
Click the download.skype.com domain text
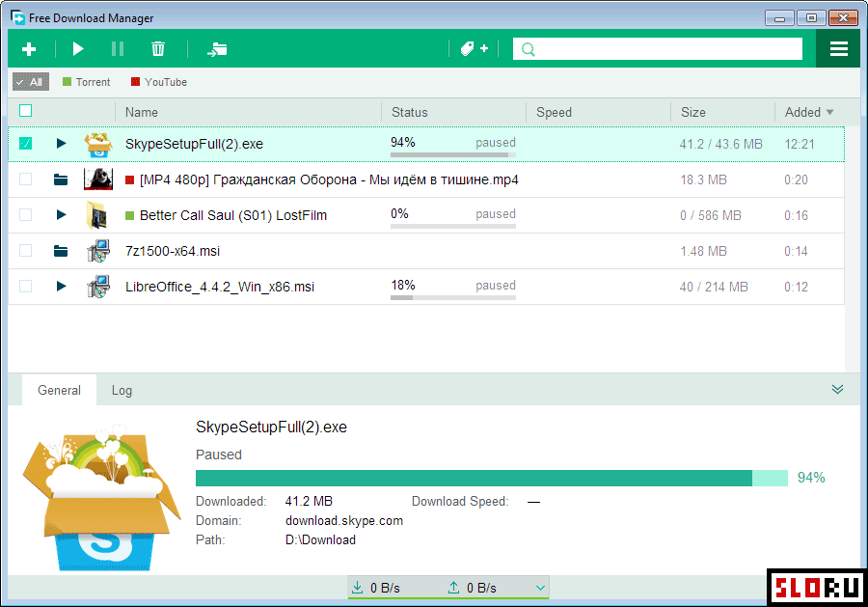[343, 520]
